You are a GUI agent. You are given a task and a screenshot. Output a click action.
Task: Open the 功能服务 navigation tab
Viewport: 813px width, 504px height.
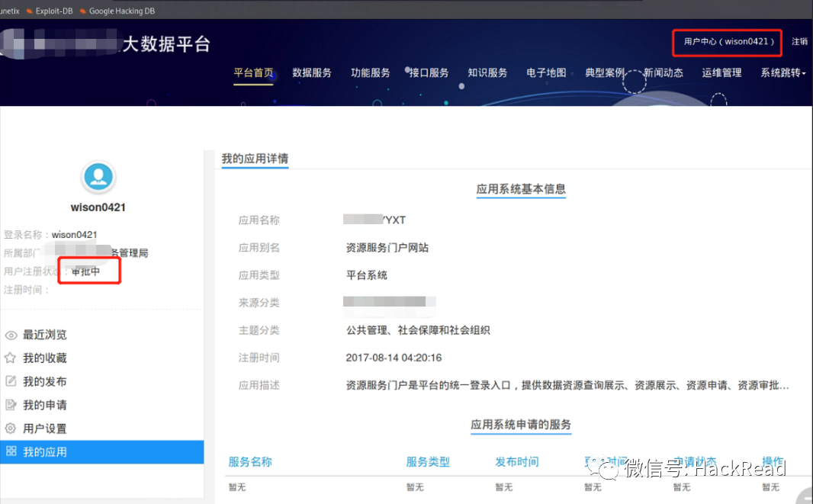click(x=370, y=72)
